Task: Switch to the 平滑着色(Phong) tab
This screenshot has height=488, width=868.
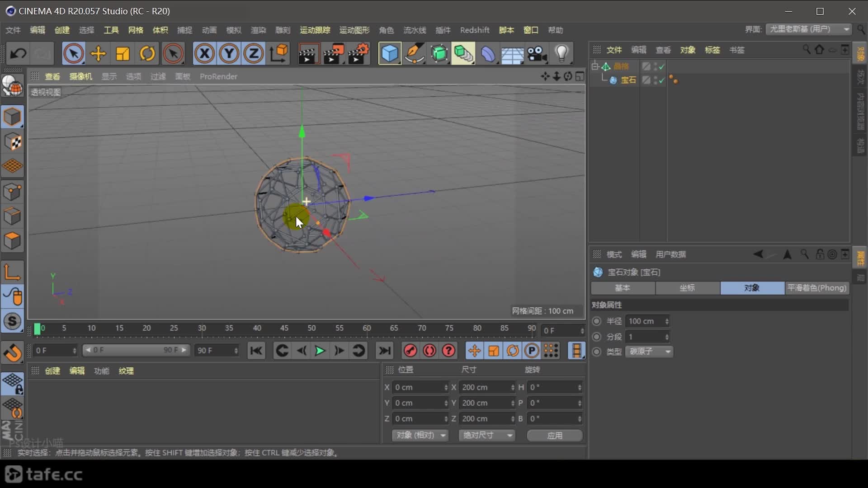Action: 816,288
